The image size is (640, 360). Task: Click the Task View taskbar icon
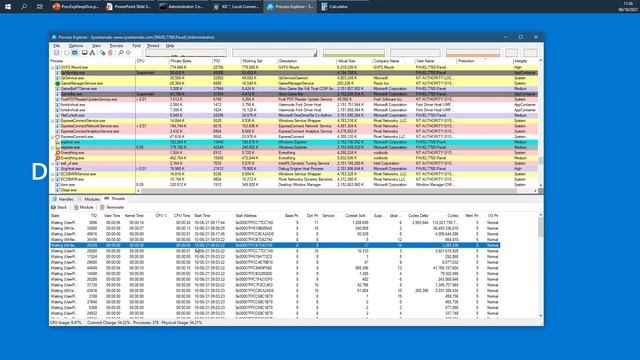tap(40, 7)
